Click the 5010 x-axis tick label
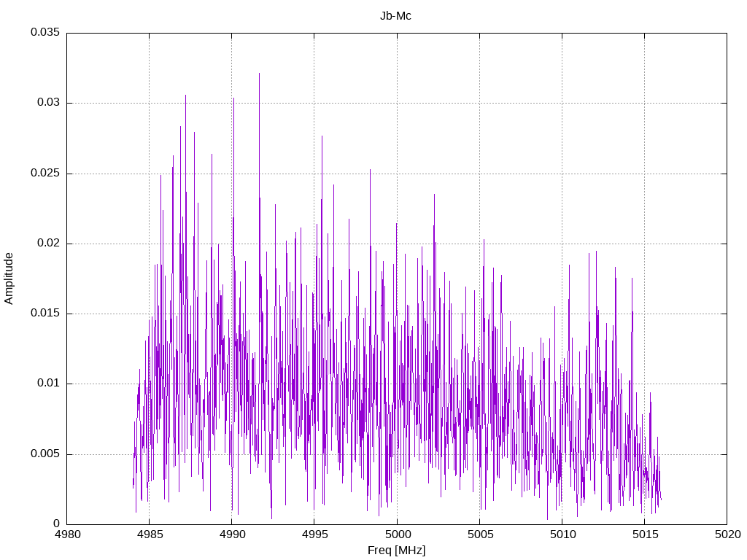The height and width of the screenshot is (560, 747). (562, 534)
